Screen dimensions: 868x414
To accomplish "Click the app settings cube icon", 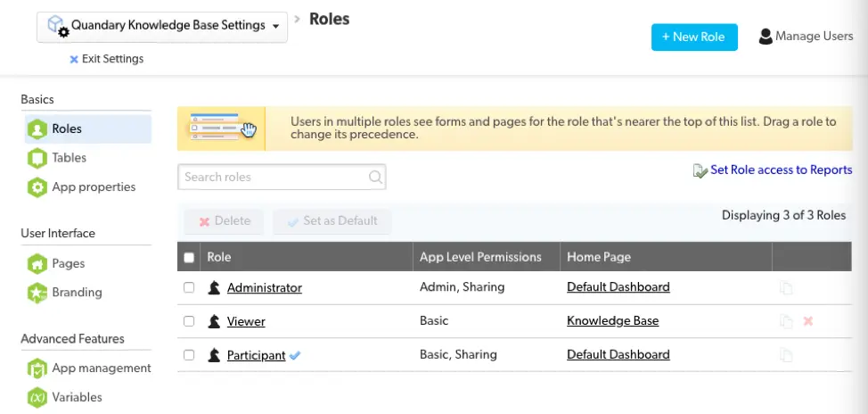I will point(58,26).
